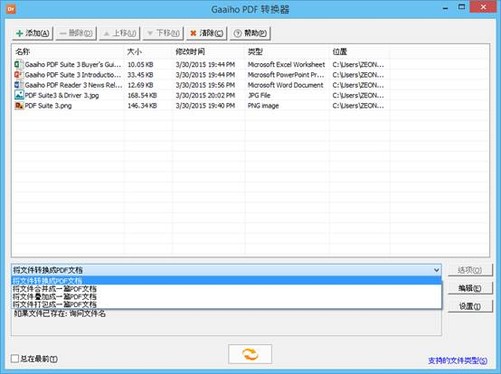501x374 pixels.
Task: Click the 编辑(E) edit button
Action: coord(470,288)
